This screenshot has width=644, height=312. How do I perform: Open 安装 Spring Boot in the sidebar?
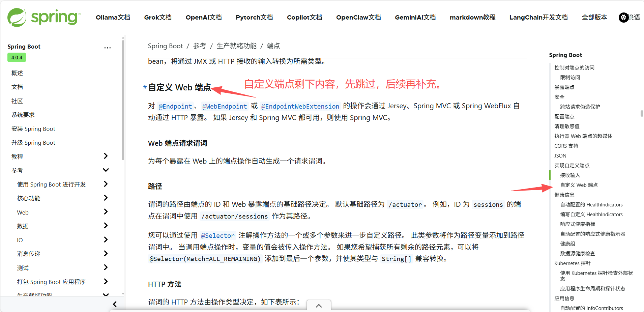pos(33,129)
